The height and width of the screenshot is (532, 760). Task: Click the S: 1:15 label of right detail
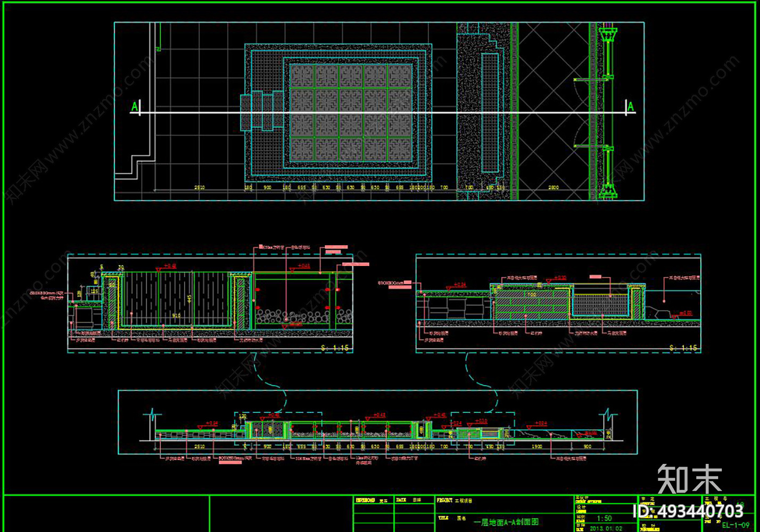[x=683, y=348]
